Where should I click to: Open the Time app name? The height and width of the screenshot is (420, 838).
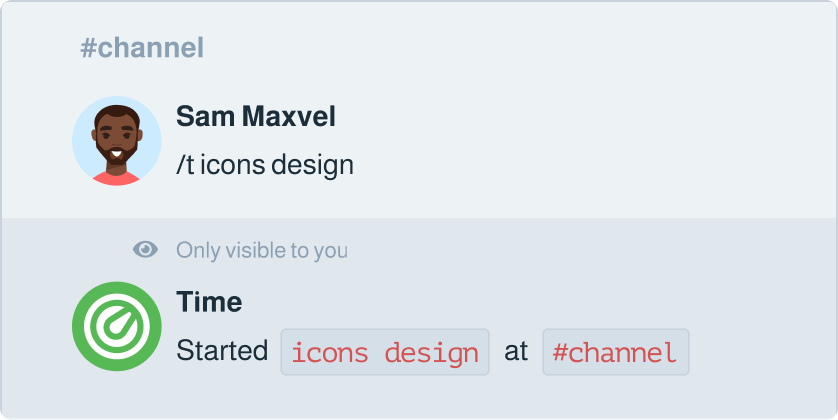click(x=209, y=302)
